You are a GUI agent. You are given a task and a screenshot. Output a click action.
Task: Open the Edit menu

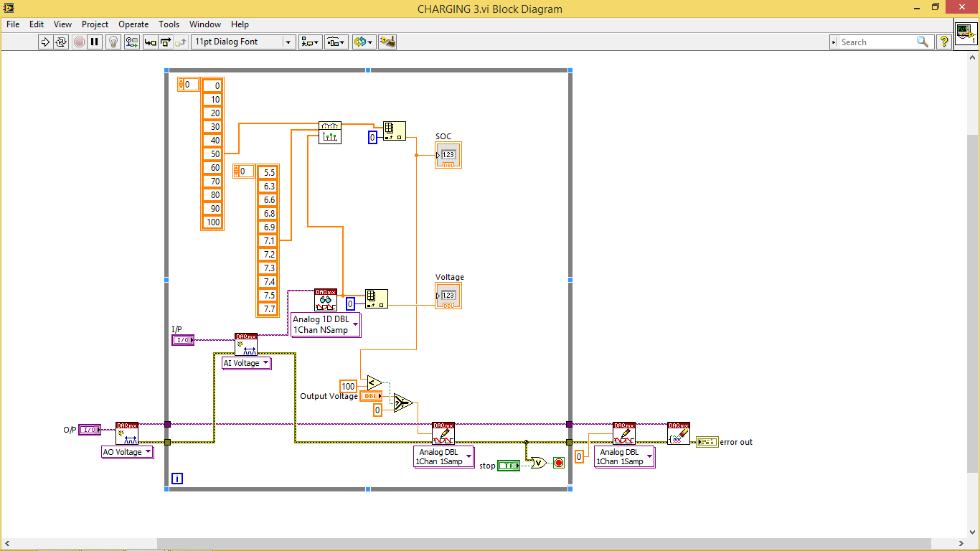(x=37, y=24)
